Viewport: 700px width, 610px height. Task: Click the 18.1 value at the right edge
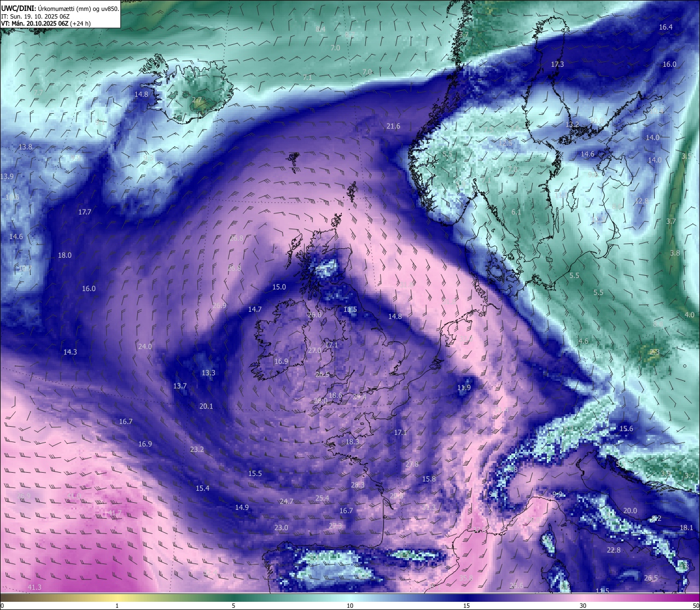click(686, 527)
